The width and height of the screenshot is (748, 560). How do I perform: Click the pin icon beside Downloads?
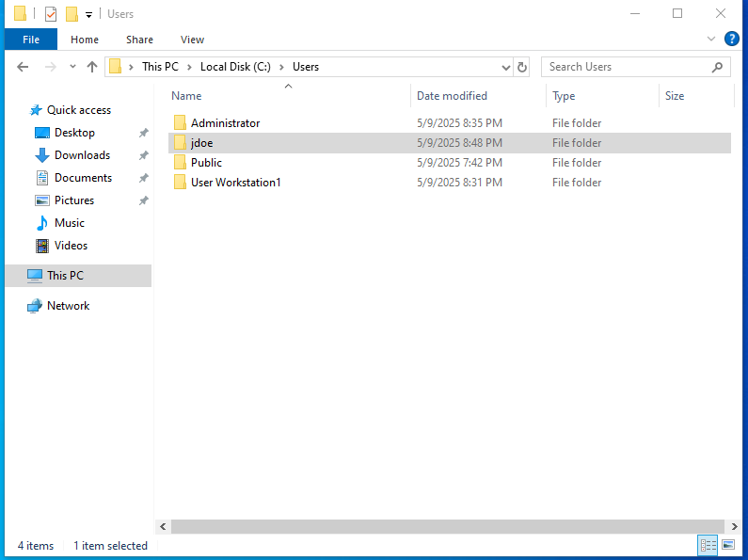[144, 155]
